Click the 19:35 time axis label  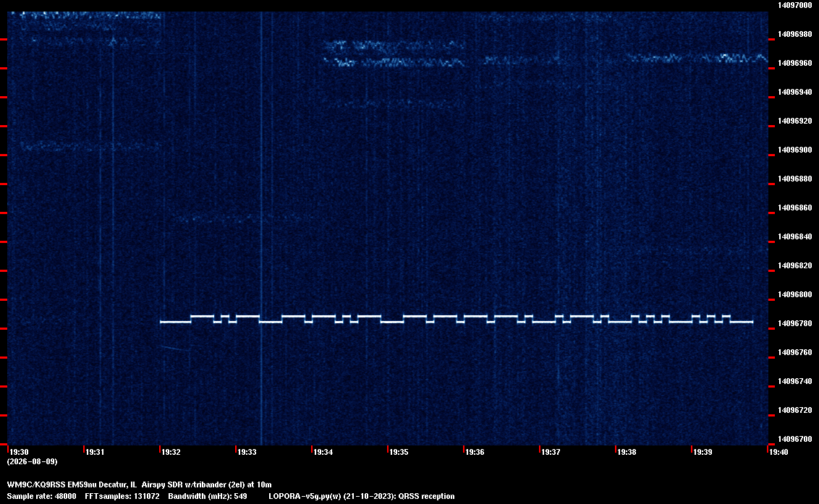point(399,452)
